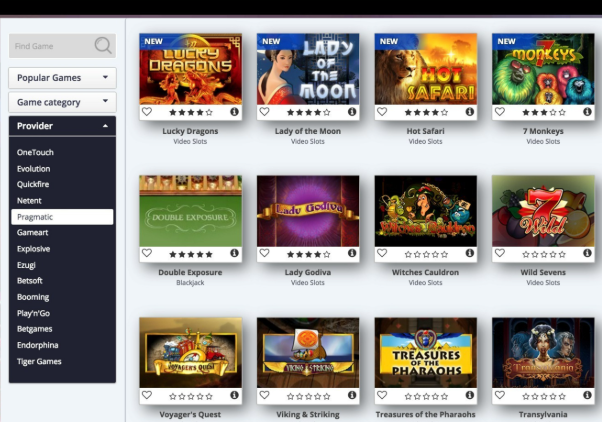
Task: Favorite Double Exposure with heart icon
Action: click(x=147, y=253)
